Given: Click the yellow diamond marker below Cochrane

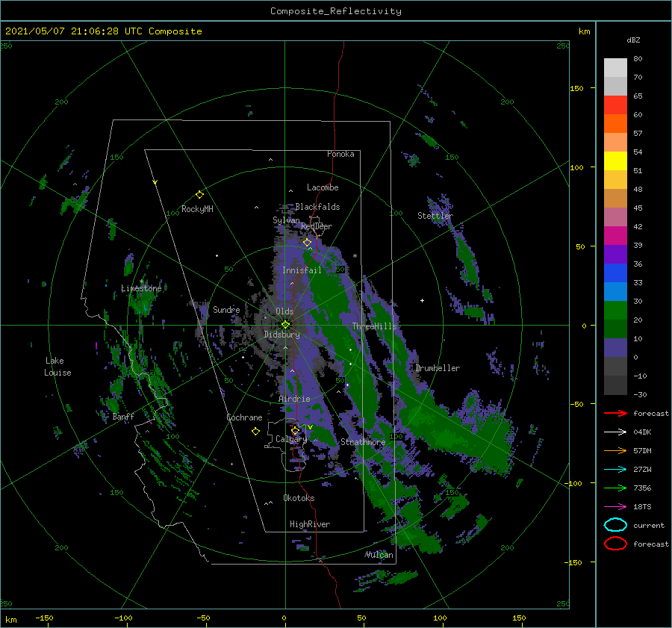Looking at the screenshot, I should (255, 432).
